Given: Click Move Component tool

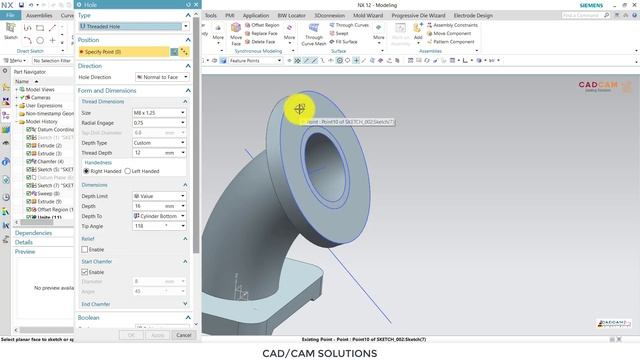Looking at the screenshot, I should 449,33.
